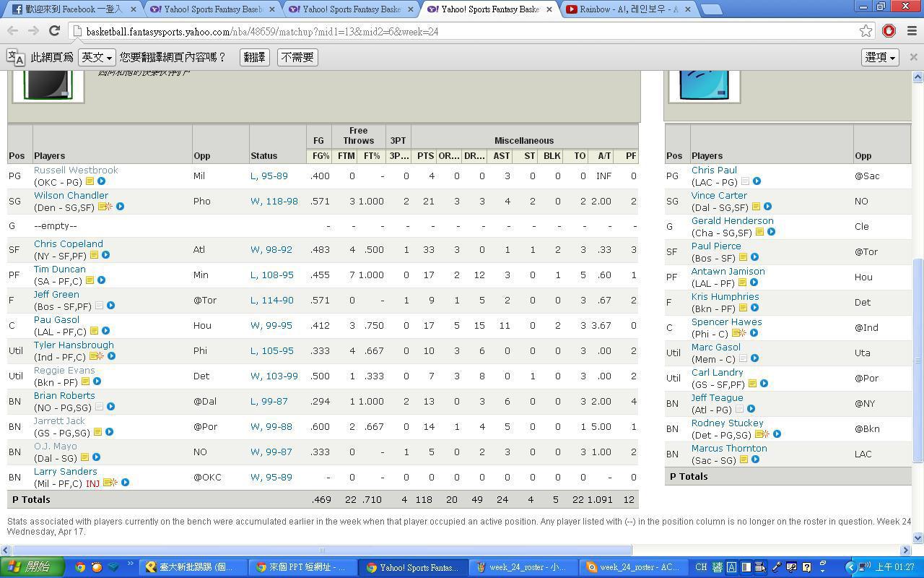Open O.J. Mayo's player note icon
This screenshot has width=924, height=578.
84,457
